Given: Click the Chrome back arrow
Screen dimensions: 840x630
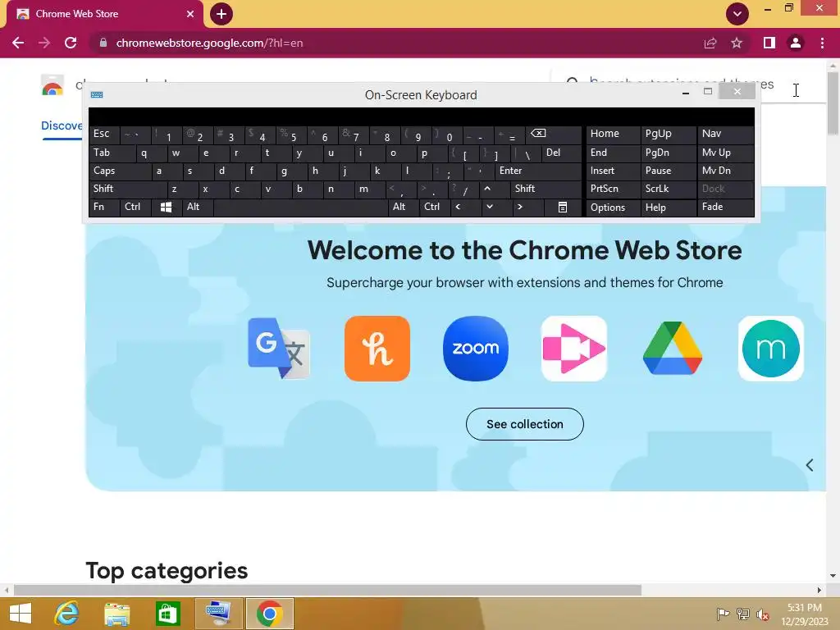Looking at the screenshot, I should click(18, 43).
